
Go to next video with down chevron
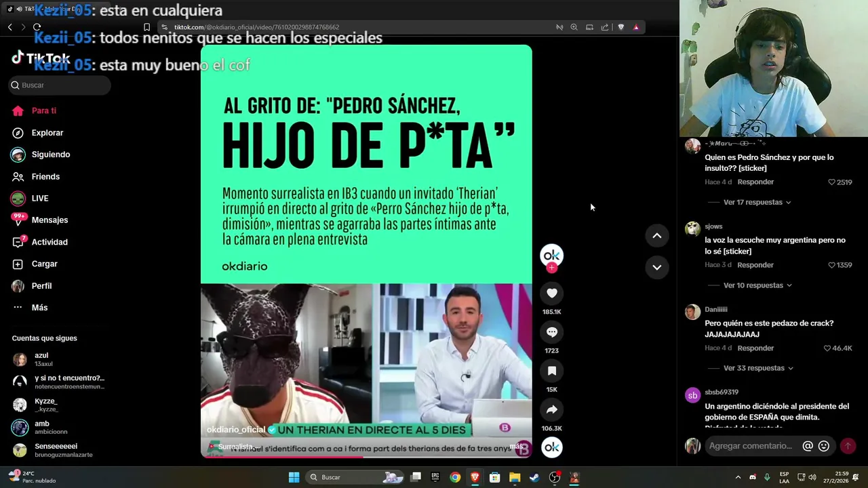click(656, 267)
